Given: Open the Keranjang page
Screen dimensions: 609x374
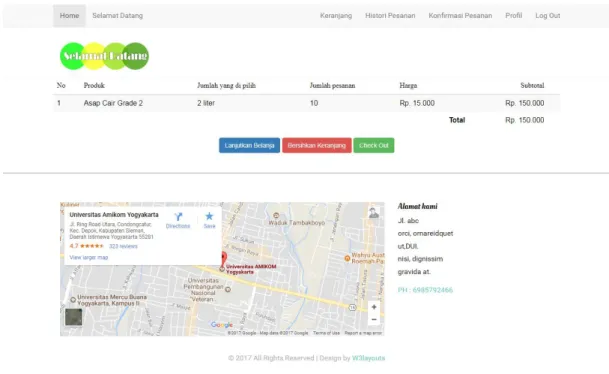Looking at the screenshot, I should coord(336,16).
